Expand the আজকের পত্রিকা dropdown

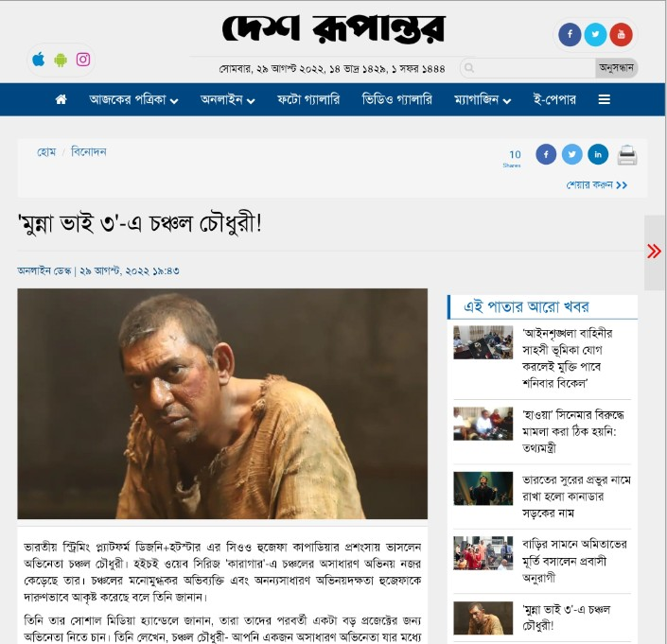point(133,99)
